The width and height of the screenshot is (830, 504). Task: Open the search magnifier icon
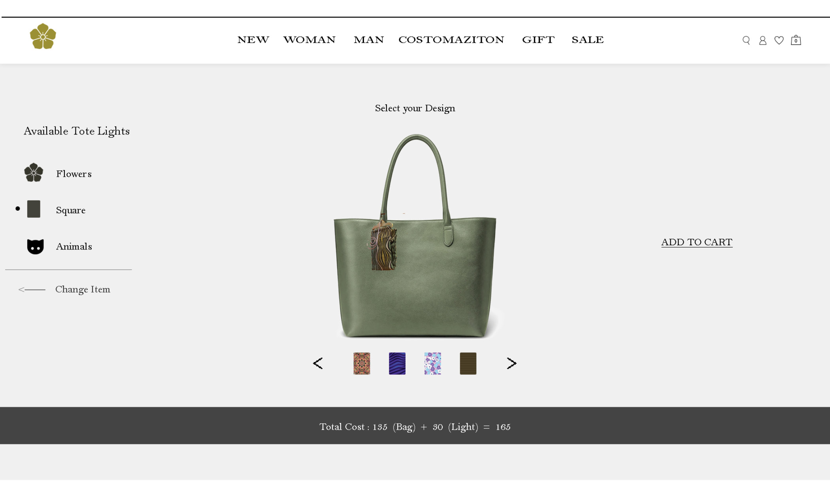tap(746, 40)
